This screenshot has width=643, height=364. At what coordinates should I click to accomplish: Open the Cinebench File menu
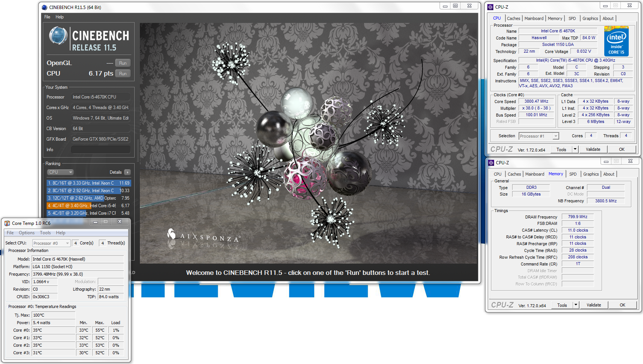tap(47, 17)
